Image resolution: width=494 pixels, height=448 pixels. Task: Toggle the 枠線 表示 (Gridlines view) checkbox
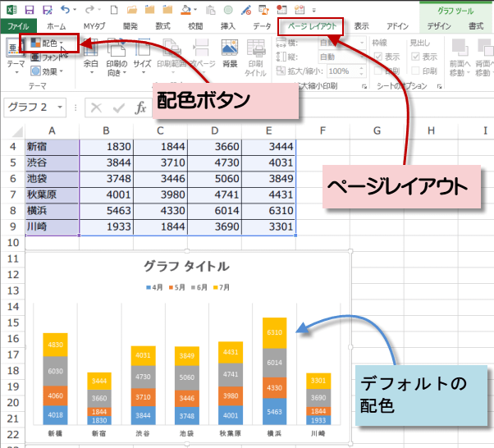click(x=378, y=57)
